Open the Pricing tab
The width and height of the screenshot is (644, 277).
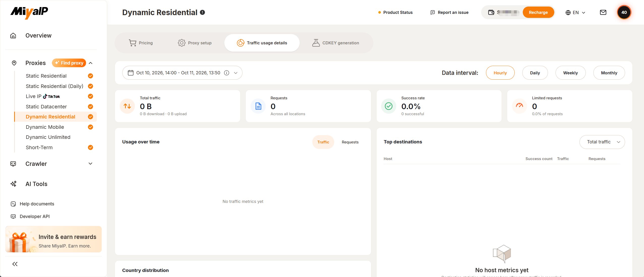pyautogui.click(x=141, y=43)
